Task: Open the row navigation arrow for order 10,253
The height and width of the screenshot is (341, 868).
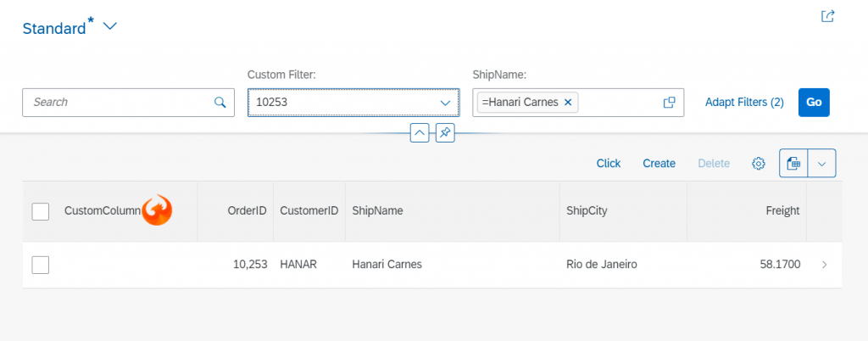Action: 824,265
